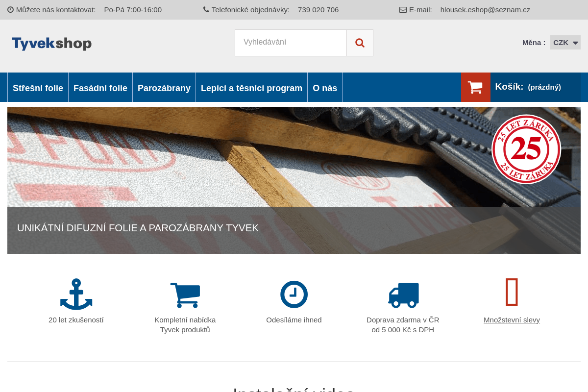Open the red shopping cart icon
The height and width of the screenshot is (392, 588).
click(475, 87)
